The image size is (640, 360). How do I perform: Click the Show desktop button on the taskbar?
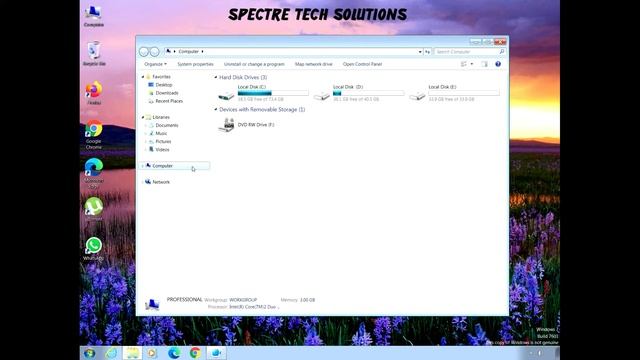click(557, 353)
